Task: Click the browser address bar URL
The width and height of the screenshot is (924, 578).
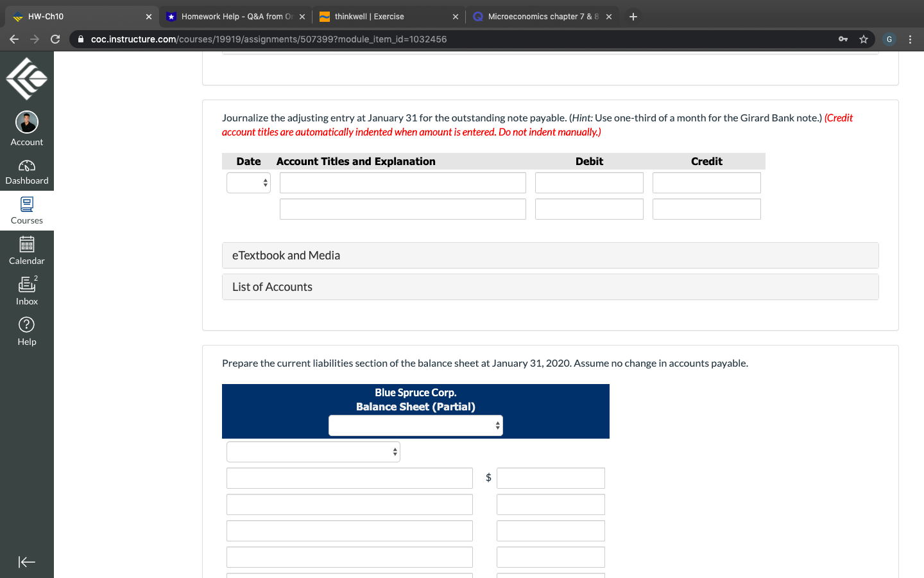Action: coord(269,39)
